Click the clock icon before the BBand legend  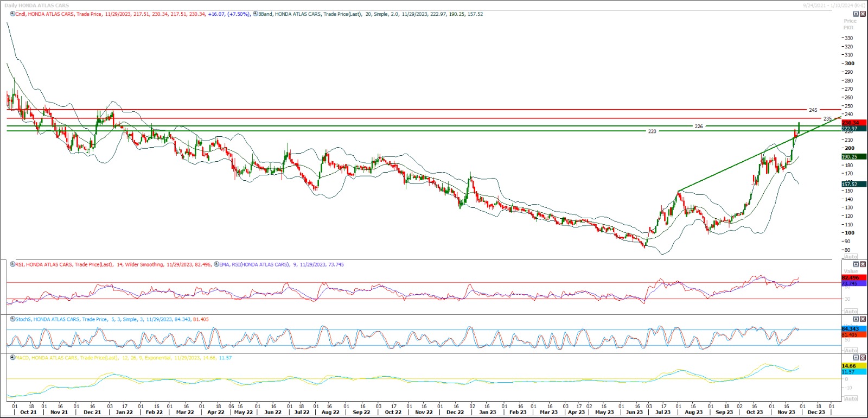click(255, 14)
